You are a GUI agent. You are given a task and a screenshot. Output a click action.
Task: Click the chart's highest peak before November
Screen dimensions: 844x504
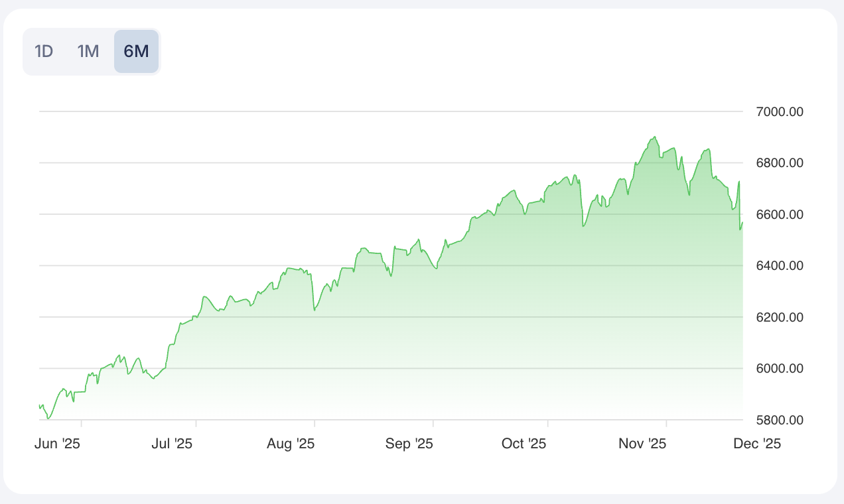pos(655,137)
